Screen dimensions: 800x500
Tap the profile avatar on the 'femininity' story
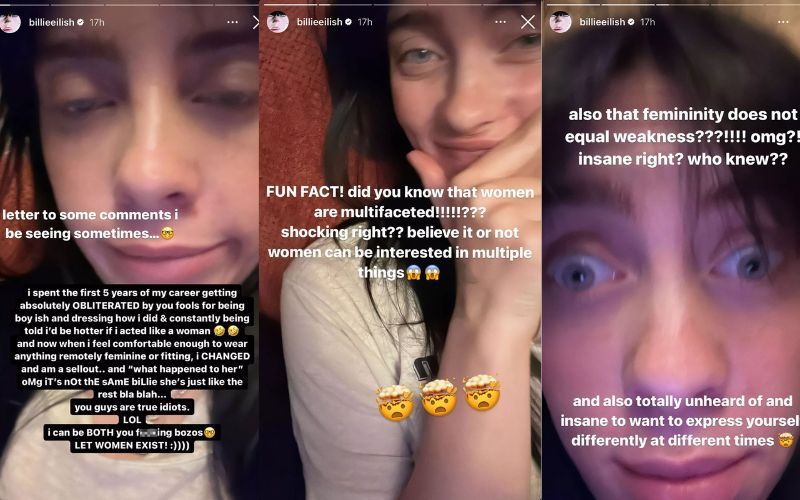click(560, 22)
